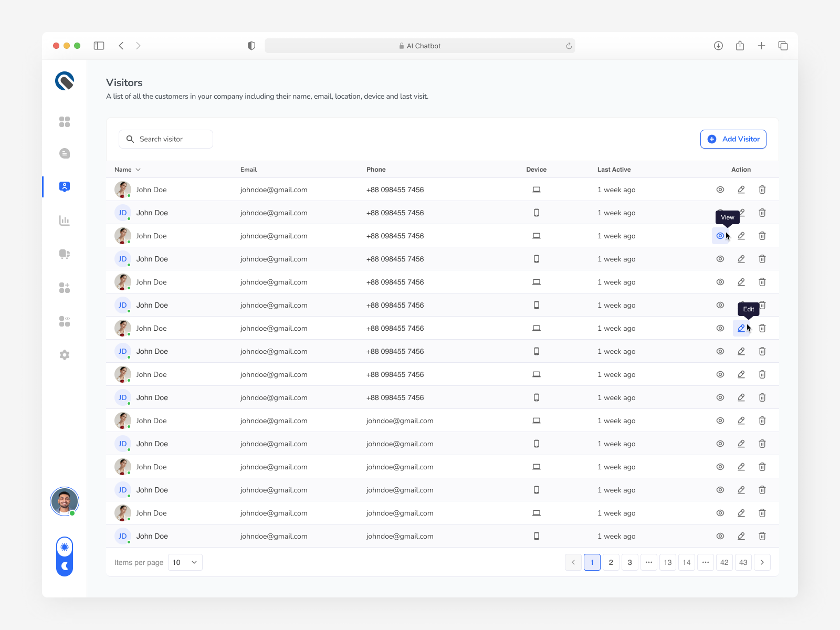This screenshot has height=630, width=840.
Task: Open the Dashboard grid icon in sidebar
Action: coord(64,122)
